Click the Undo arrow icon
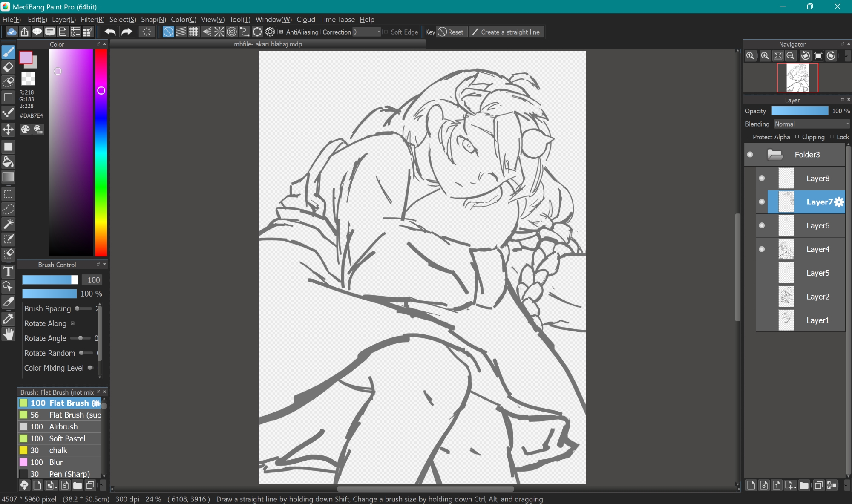 (110, 32)
